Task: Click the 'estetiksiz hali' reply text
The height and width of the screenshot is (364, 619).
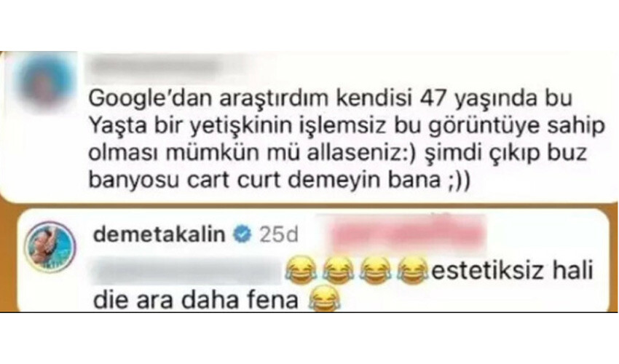Action: (x=513, y=271)
